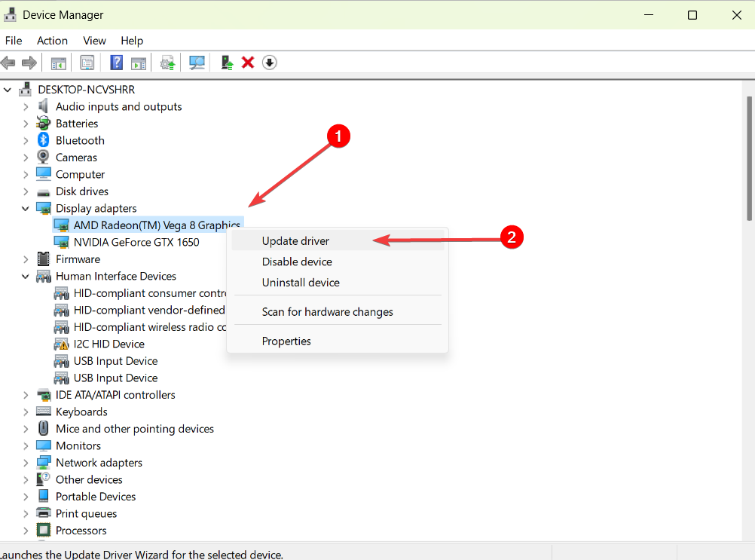Click the down-arrow Disable device toolbar icon
755x560 pixels.
click(270, 63)
